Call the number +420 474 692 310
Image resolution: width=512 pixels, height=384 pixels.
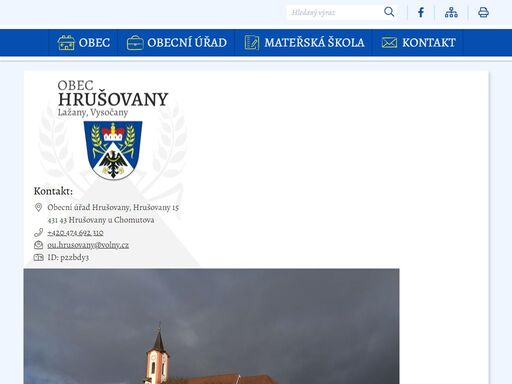click(75, 232)
